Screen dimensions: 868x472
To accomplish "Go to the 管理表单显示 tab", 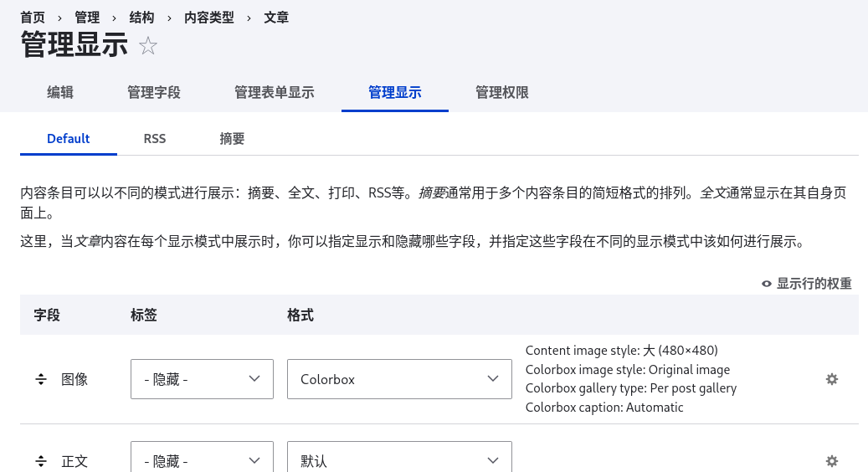I will point(275,93).
